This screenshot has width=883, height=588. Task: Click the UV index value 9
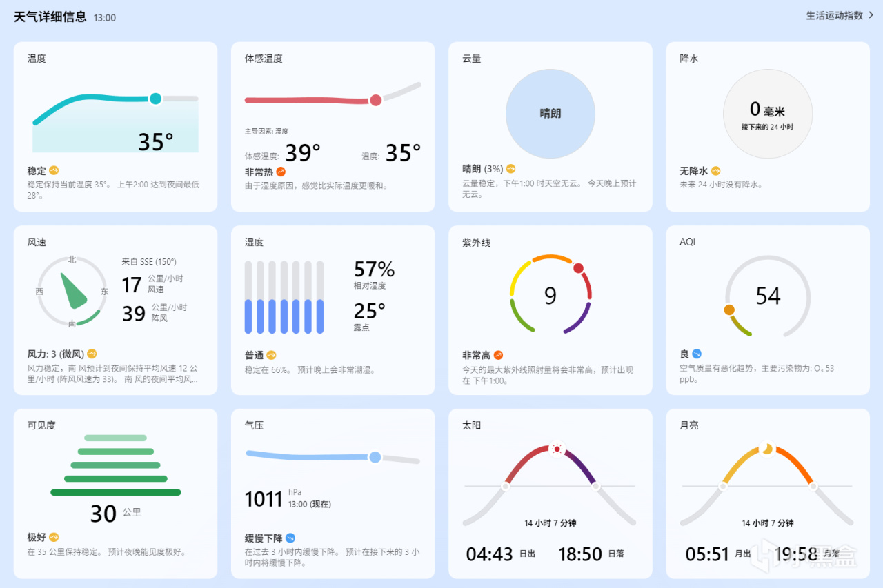click(550, 295)
